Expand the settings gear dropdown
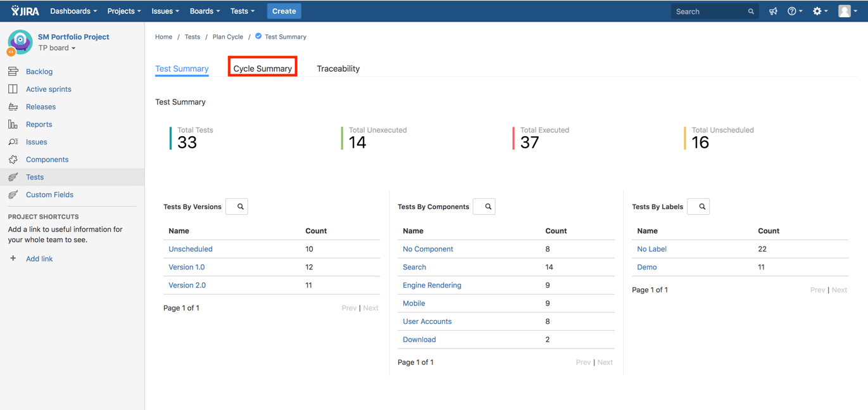 [820, 11]
